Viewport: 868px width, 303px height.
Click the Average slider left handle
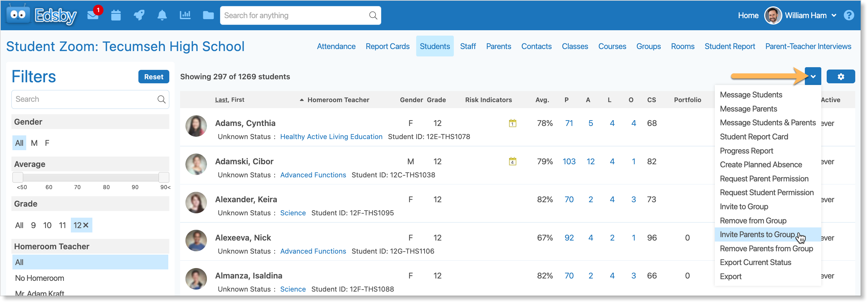(x=17, y=177)
